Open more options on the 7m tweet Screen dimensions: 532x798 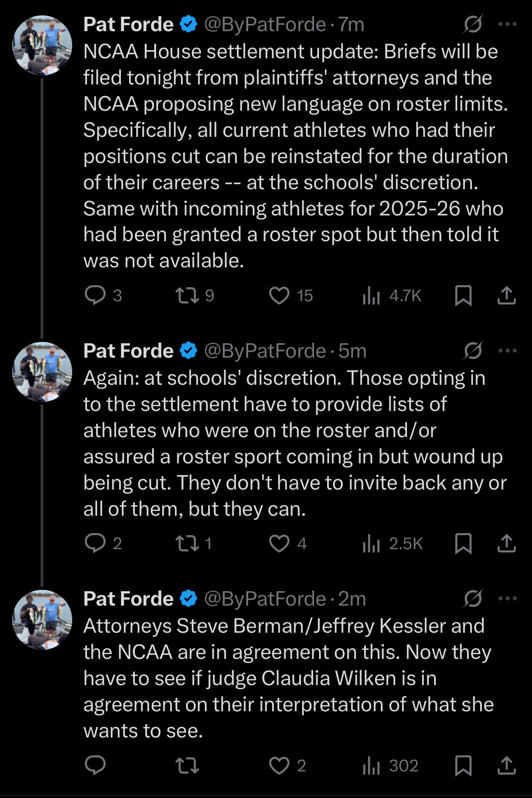507,24
